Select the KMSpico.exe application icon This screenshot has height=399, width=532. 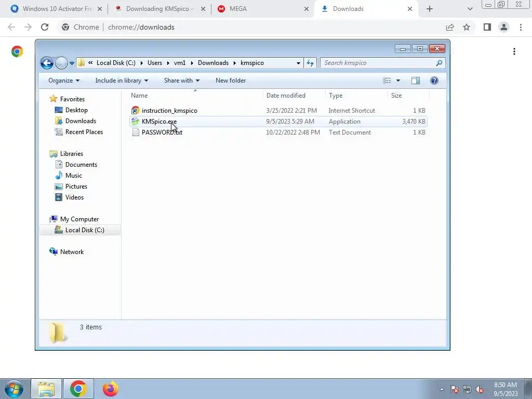tap(136, 121)
